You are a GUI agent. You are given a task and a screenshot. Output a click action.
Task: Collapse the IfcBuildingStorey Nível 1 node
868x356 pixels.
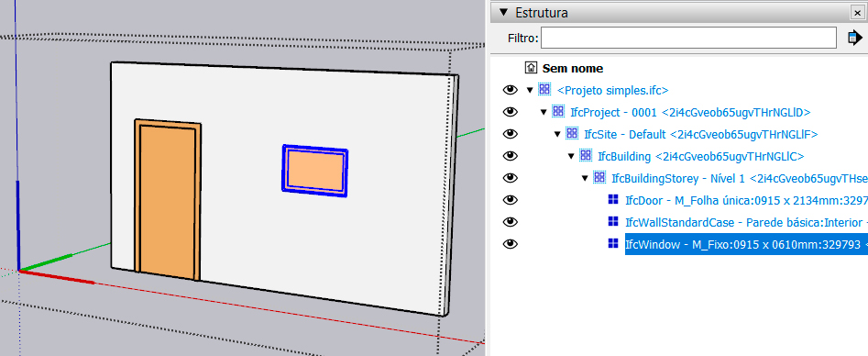[x=585, y=178]
